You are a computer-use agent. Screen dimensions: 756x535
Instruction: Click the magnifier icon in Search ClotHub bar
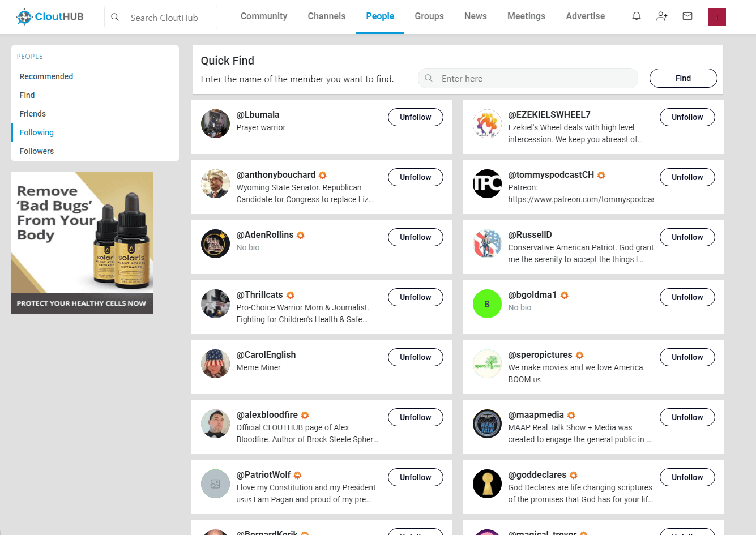point(115,17)
